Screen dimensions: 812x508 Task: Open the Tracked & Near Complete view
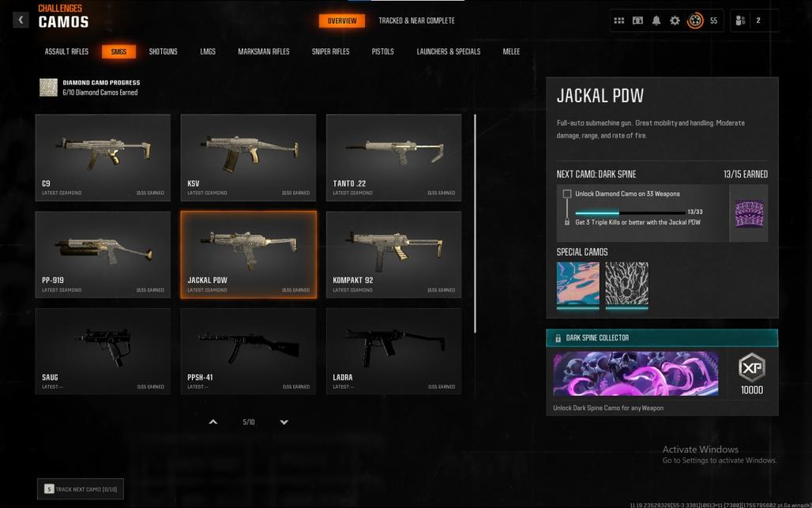tap(417, 21)
